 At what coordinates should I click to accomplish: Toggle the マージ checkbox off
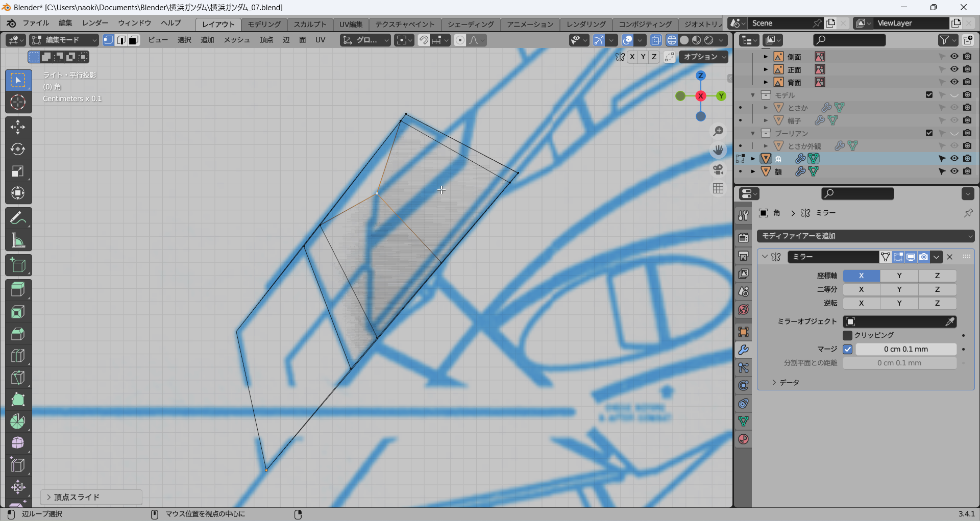pyautogui.click(x=848, y=350)
